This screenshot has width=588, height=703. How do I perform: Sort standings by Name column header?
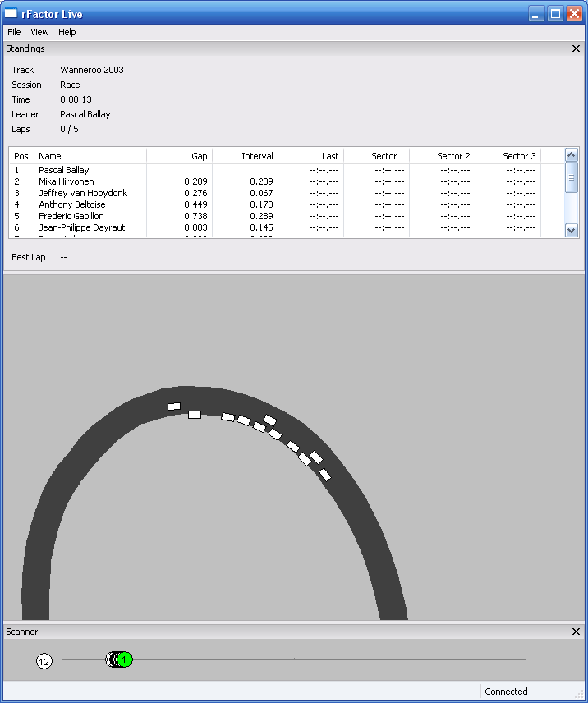point(90,156)
